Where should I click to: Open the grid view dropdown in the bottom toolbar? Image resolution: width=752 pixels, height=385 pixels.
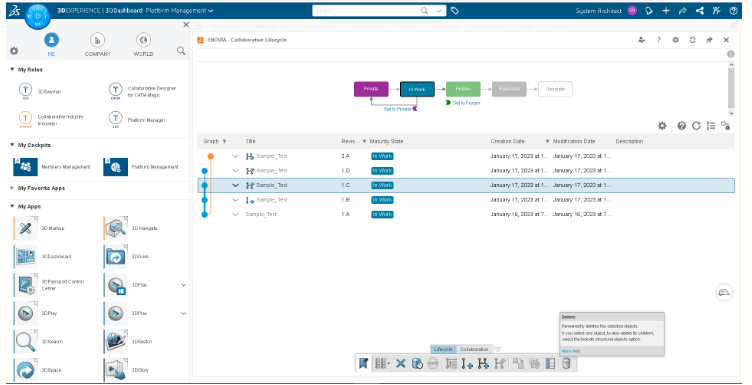pyautogui.click(x=382, y=363)
